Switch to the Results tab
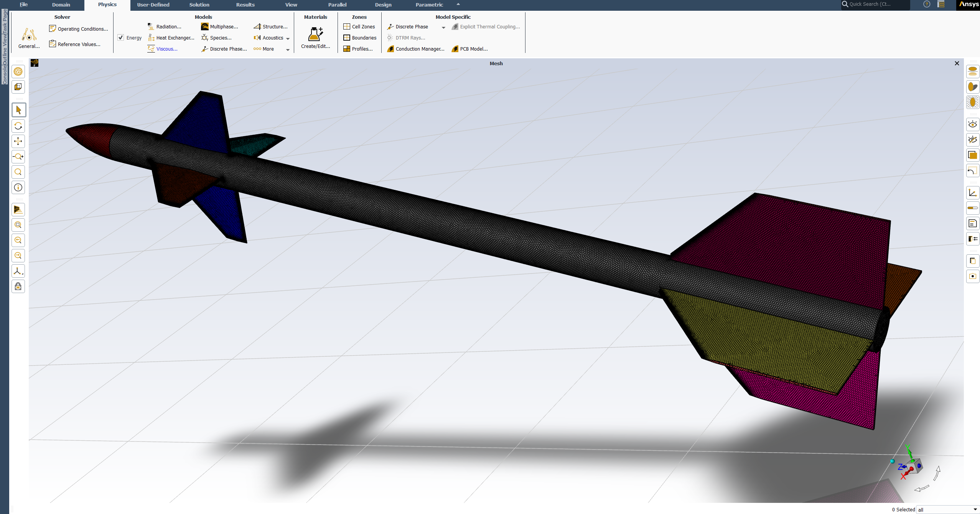Screen dimensions: 980x514 [x=245, y=5]
